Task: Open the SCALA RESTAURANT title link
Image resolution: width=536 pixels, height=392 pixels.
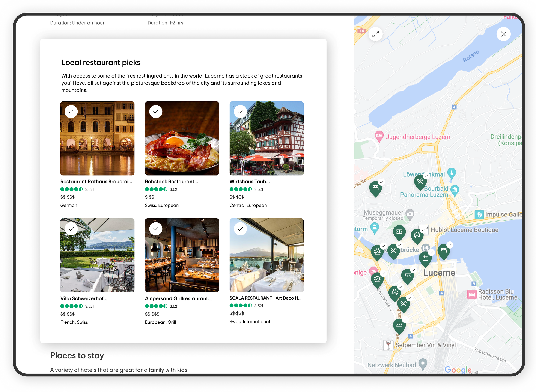Action: pos(265,298)
